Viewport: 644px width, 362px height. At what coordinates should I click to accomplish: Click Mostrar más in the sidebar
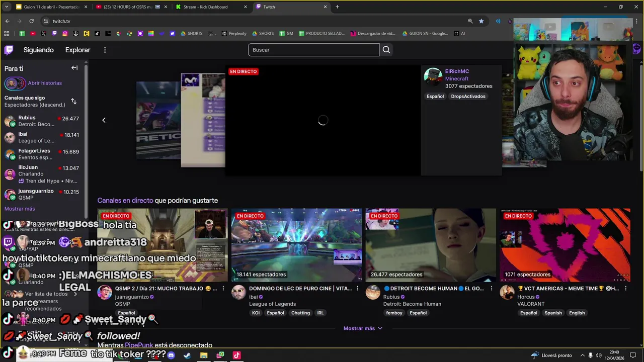point(20,209)
